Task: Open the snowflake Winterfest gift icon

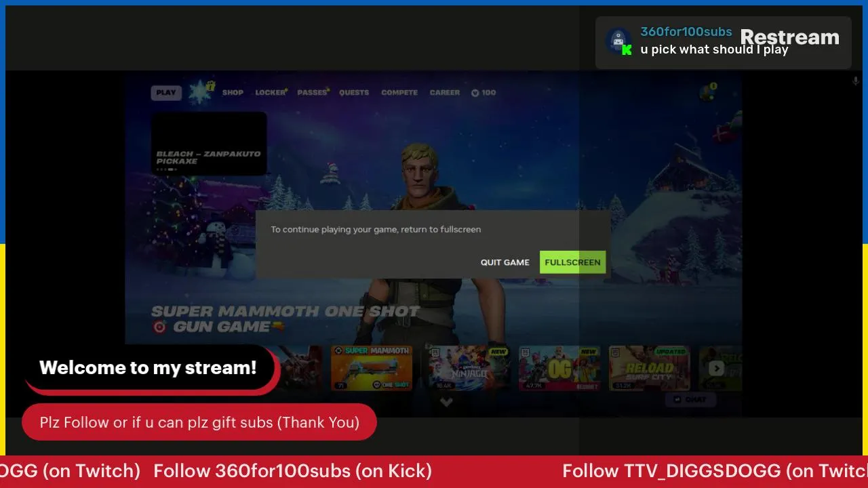Action: [201, 92]
